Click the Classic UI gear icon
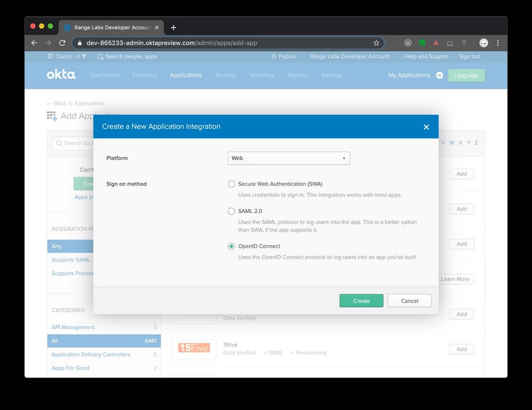 (x=50, y=56)
